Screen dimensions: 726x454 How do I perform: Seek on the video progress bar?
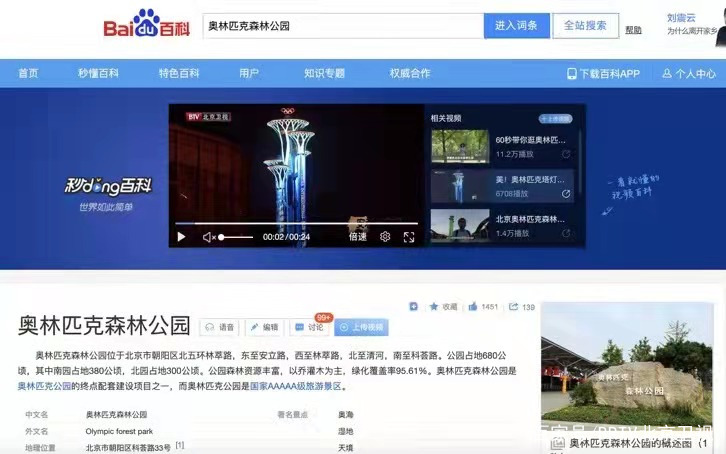(x=296, y=224)
